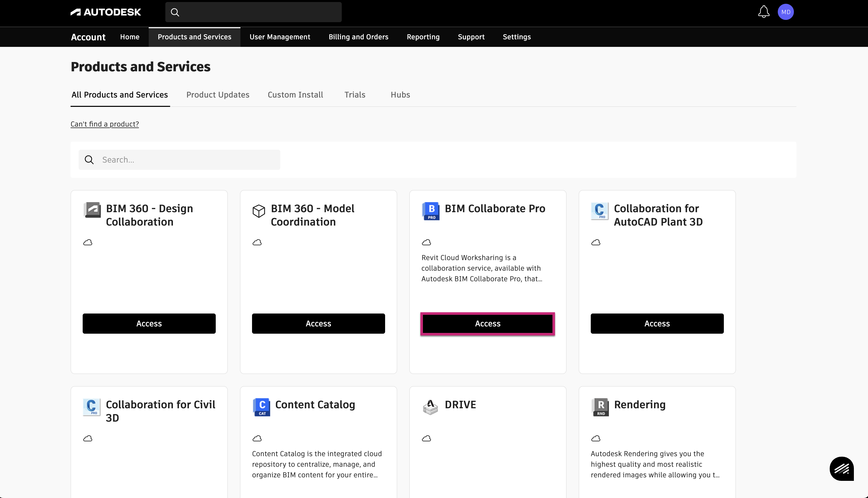The image size is (868, 498).
Task: Click the Collaboration for Civil 3D icon
Action: tap(91, 407)
